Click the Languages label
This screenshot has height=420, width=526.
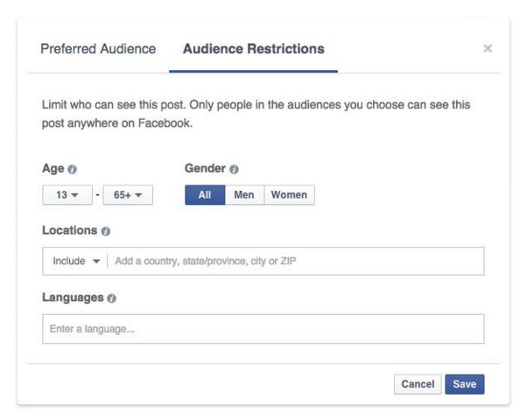point(73,297)
